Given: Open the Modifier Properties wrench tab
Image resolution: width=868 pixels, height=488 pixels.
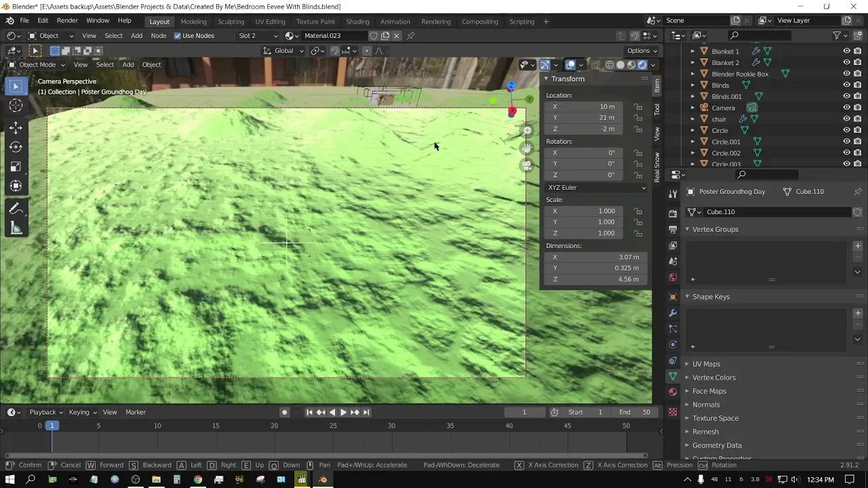Looking at the screenshot, I should tap(672, 312).
